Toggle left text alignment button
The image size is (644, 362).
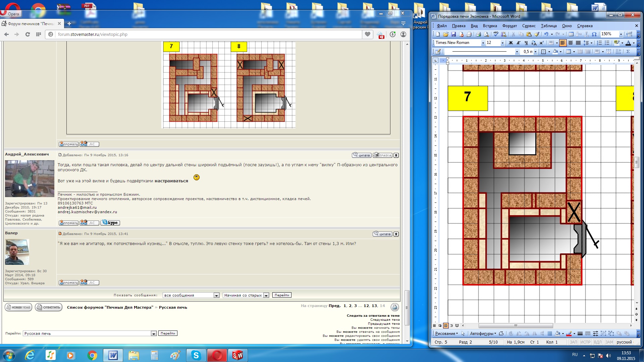(x=563, y=43)
